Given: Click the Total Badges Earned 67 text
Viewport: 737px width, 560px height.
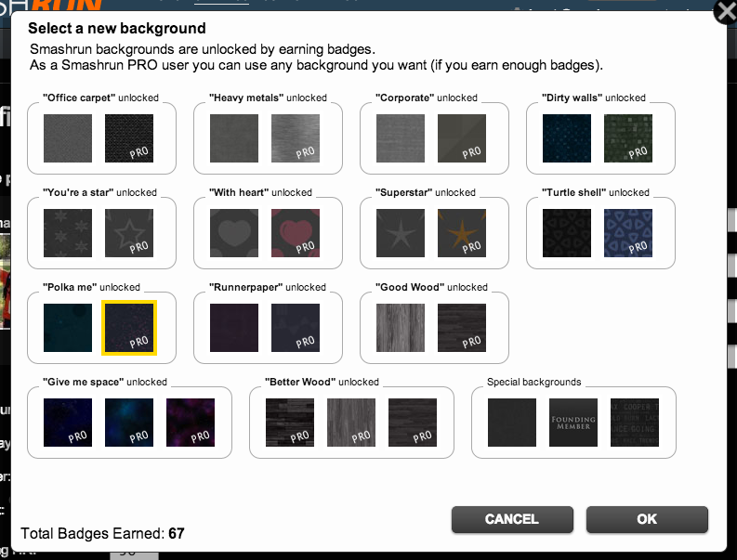Looking at the screenshot, I should 102,534.
